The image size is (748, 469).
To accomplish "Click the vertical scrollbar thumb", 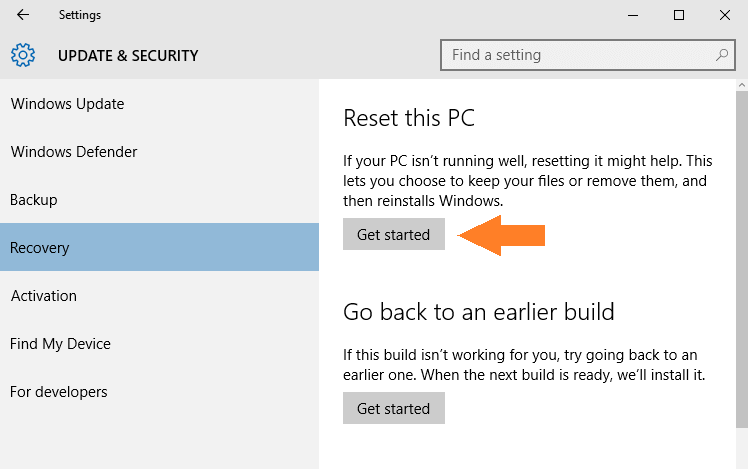I will pyautogui.click(x=742, y=259).
